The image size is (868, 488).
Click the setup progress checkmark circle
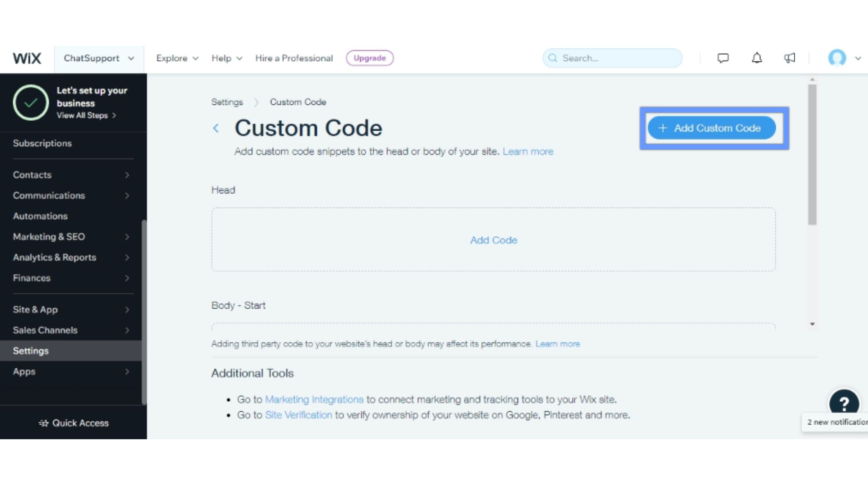pos(31,103)
